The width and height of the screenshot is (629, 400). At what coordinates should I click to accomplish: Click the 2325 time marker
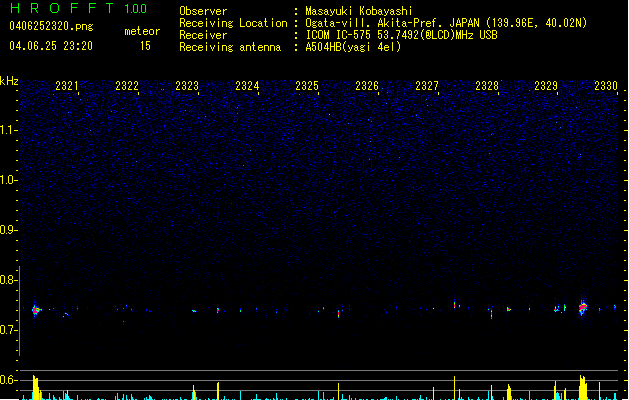307,86
